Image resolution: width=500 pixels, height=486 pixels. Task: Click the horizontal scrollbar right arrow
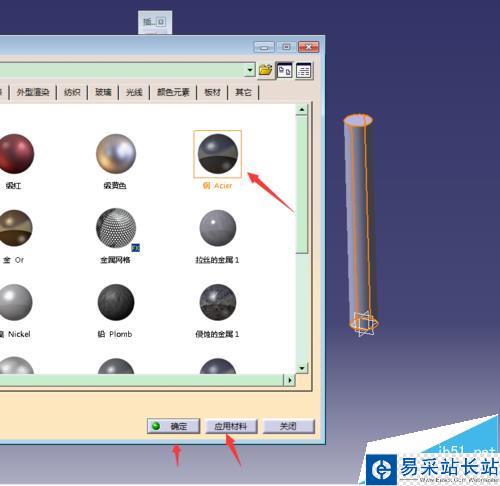[x=290, y=380]
